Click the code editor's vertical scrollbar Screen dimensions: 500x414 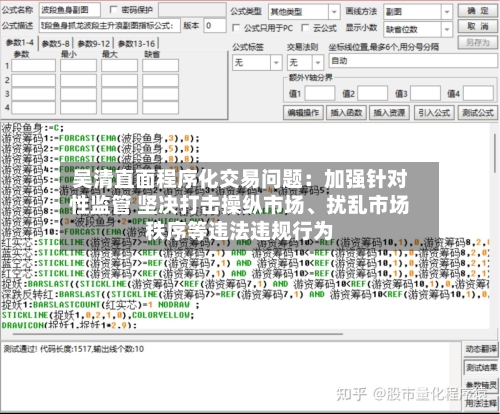pos(494,152)
